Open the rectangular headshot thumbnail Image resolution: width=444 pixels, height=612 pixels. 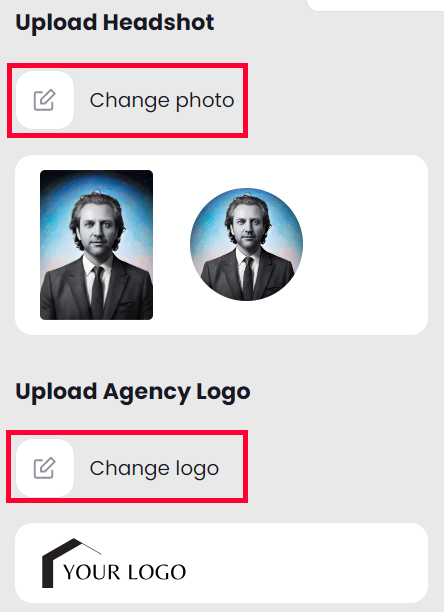[96, 245]
